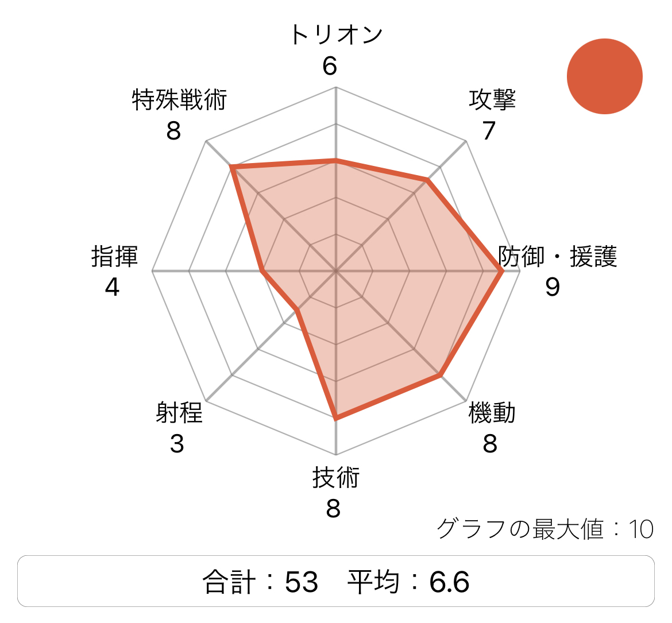Select the トリオン axis label
Image resolution: width=672 pixels, height=623 pixels.
pyautogui.click(x=336, y=34)
